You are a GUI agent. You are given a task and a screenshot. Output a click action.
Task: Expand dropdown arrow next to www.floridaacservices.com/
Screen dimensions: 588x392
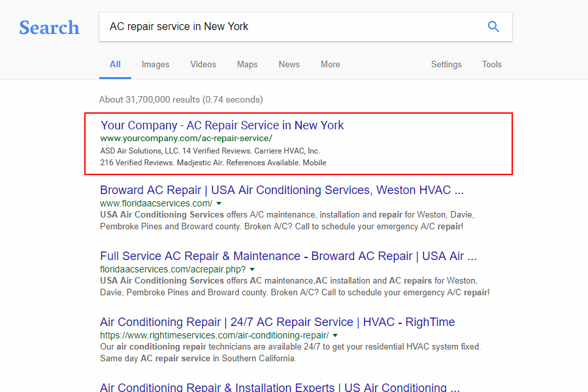pos(219,203)
